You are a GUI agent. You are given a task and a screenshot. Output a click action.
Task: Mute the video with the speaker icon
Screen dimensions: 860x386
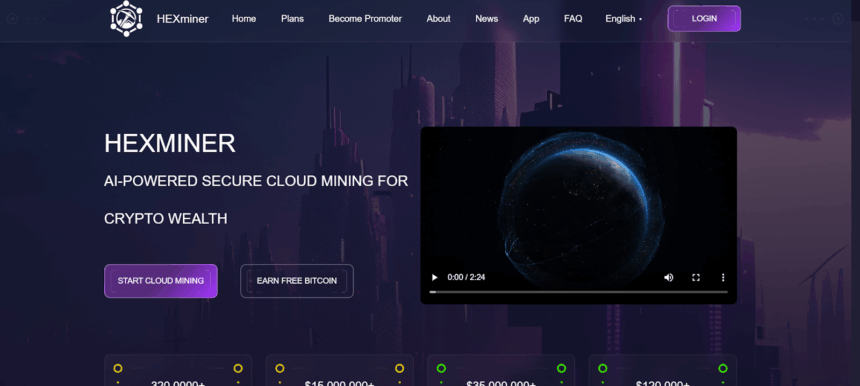tap(669, 277)
